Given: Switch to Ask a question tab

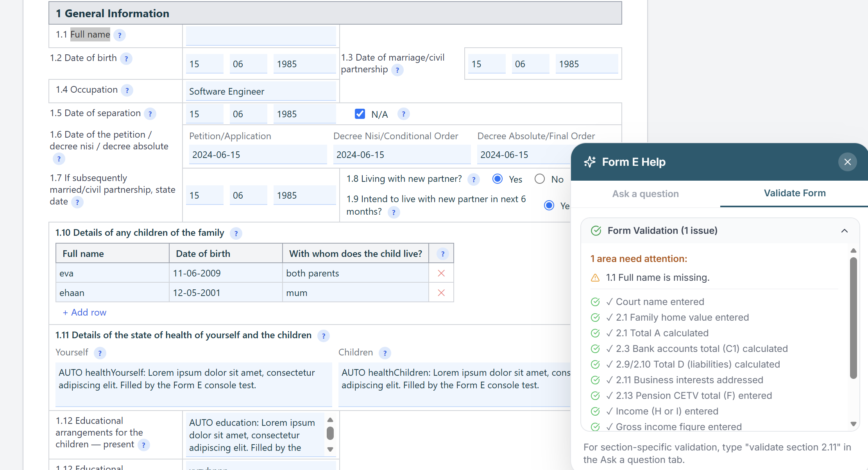Looking at the screenshot, I should coord(645,194).
